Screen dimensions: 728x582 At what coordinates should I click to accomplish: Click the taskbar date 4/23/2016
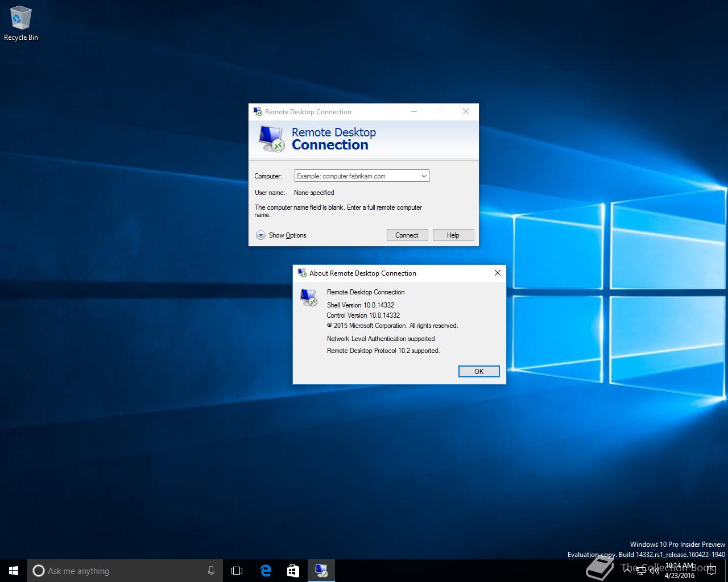click(680, 575)
